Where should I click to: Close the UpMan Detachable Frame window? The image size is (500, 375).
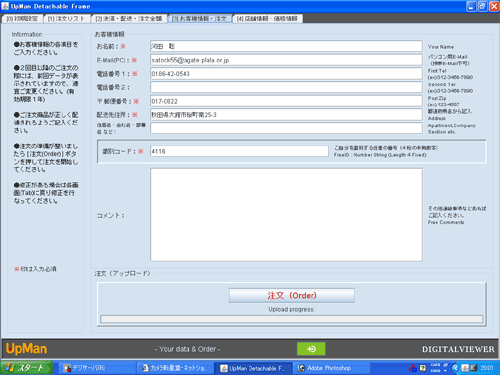pos(494,6)
